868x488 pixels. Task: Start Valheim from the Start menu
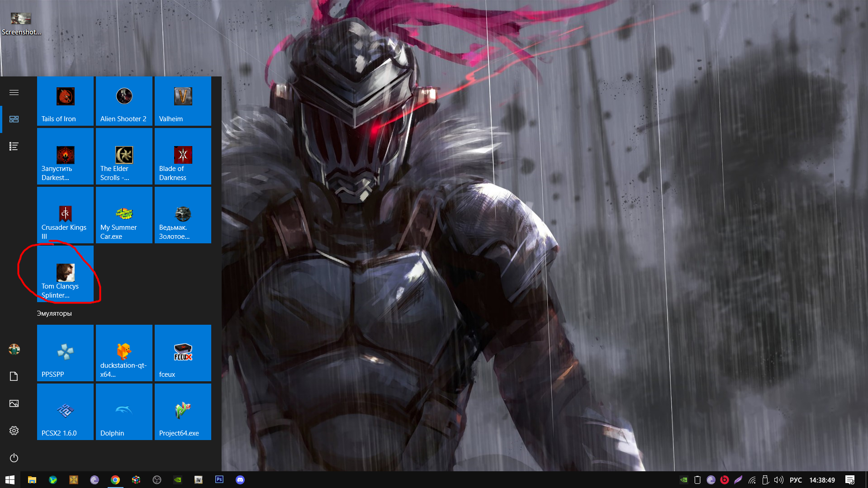(x=183, y=101)
